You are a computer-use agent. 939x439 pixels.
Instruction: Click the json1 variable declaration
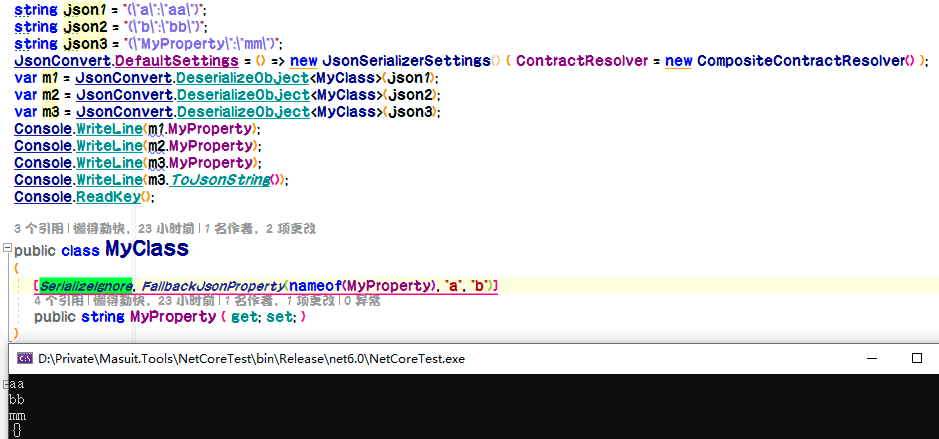pyautogui.click(x=86, y=10)
